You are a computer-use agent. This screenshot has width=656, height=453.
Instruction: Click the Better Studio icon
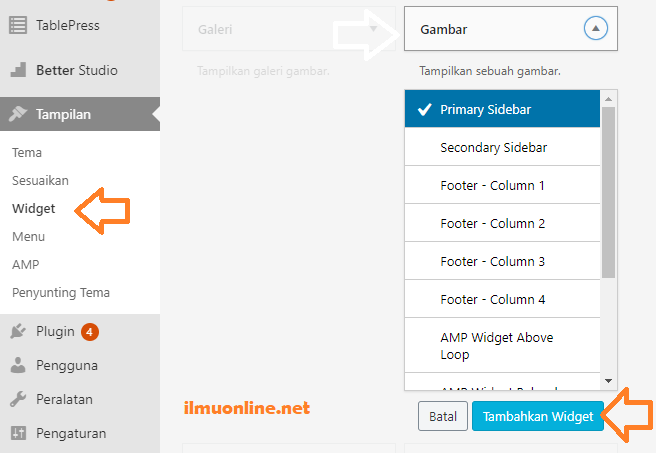18,70
